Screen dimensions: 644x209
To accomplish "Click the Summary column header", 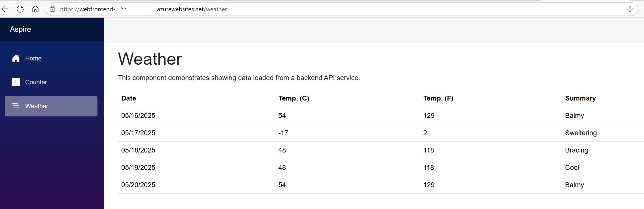I will click(x=580, y=98).
